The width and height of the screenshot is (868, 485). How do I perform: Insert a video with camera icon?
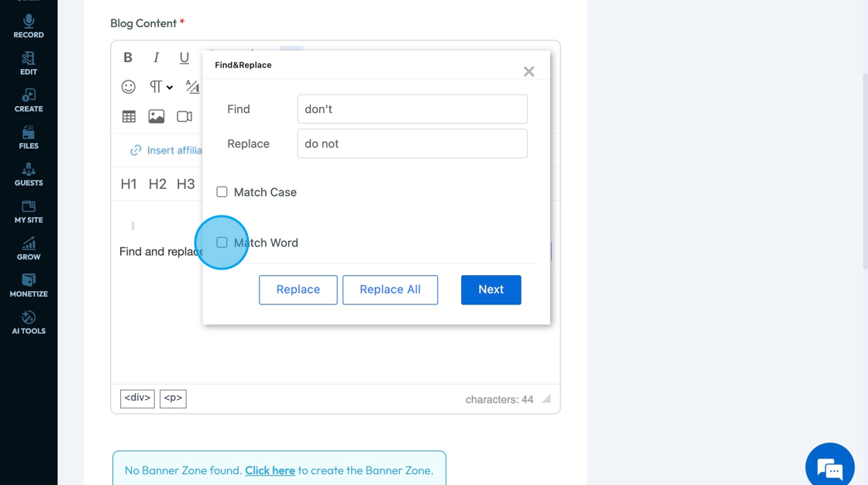tap(184, 116)
